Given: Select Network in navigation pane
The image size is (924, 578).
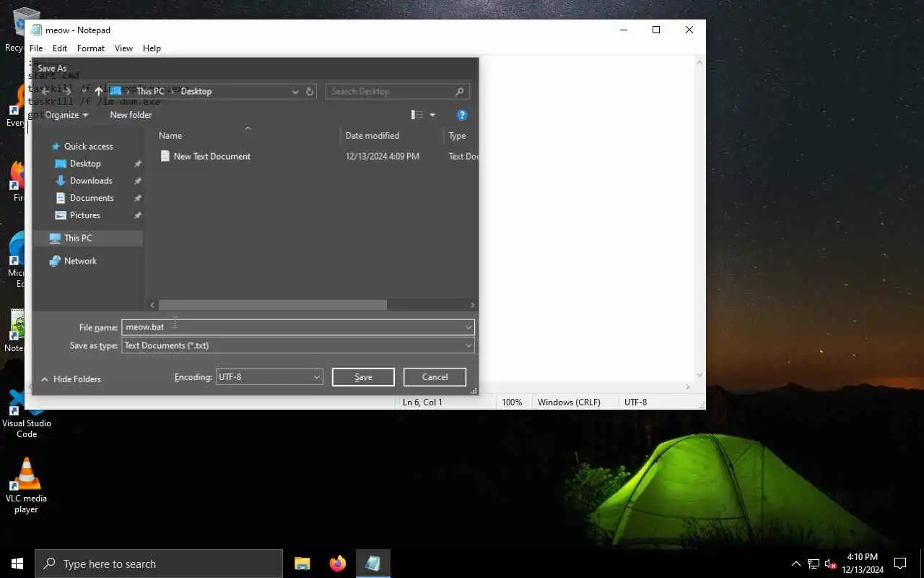Looking at the screenshot, I should [x=79, y=261].
